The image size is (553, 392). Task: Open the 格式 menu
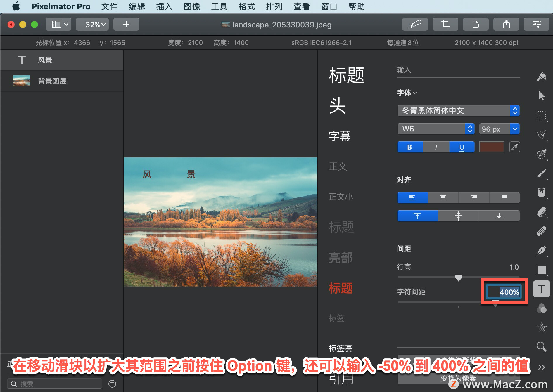(247, 6)
